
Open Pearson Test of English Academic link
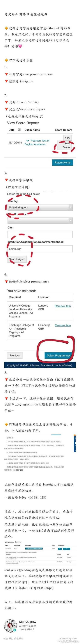coord(37,142)
